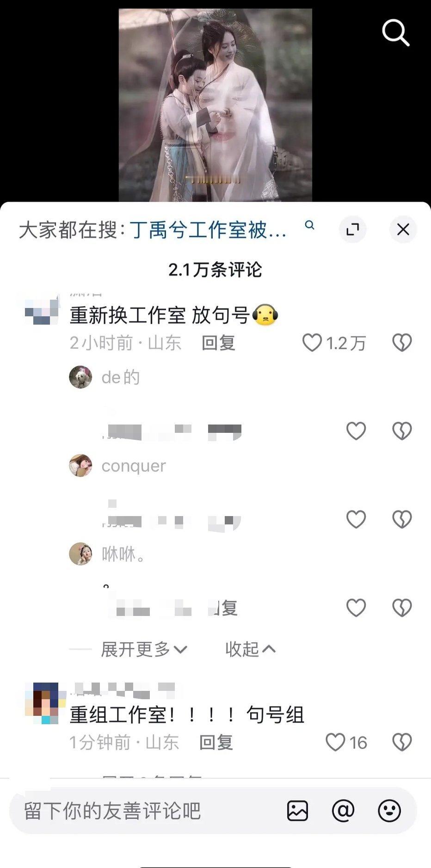The image size is (431, 868).
Task: Close the comments panel
Action: point(403,229)
